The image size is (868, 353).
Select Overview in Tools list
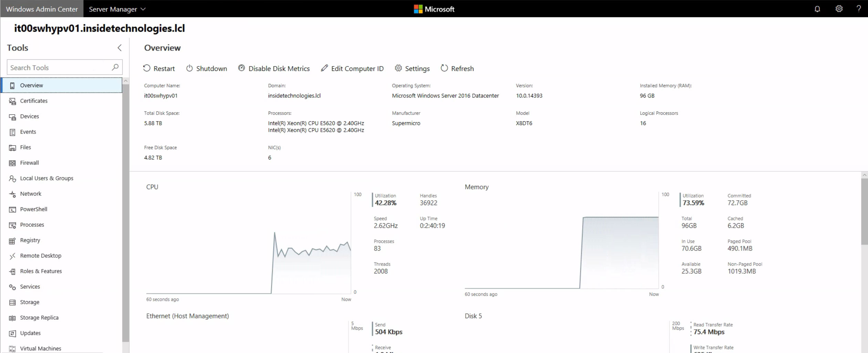coord(62,85)
